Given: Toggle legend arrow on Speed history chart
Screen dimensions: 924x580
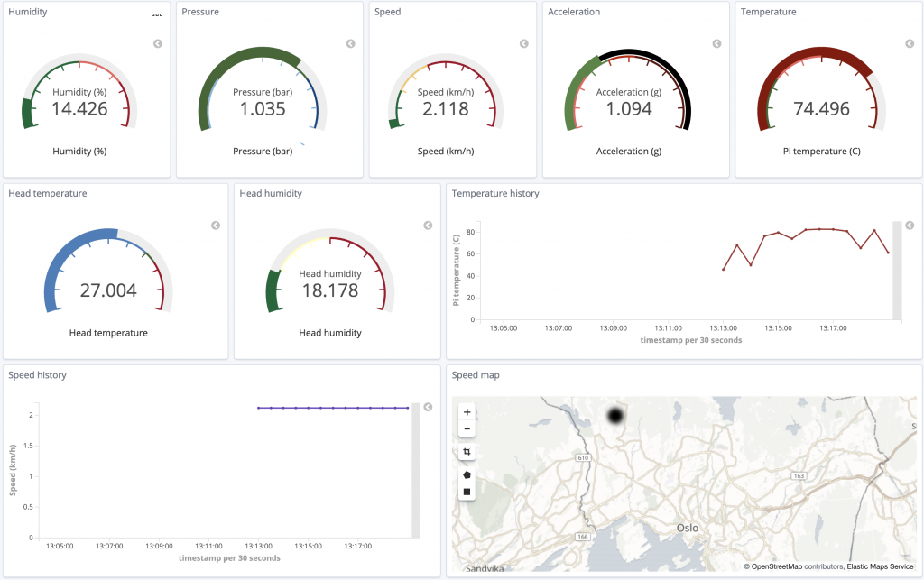Looking at the screenshot, I should coord(428,407).
